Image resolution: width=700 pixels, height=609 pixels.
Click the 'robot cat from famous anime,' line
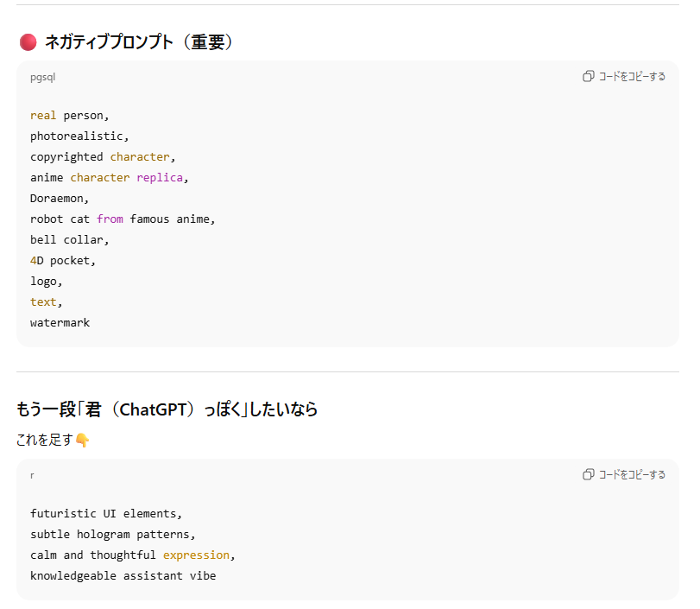pos(122,219)
